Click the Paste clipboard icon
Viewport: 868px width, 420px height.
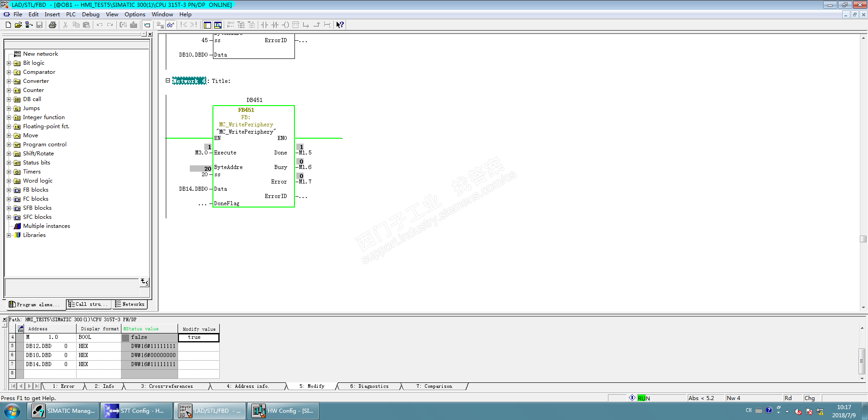point(87,25)
